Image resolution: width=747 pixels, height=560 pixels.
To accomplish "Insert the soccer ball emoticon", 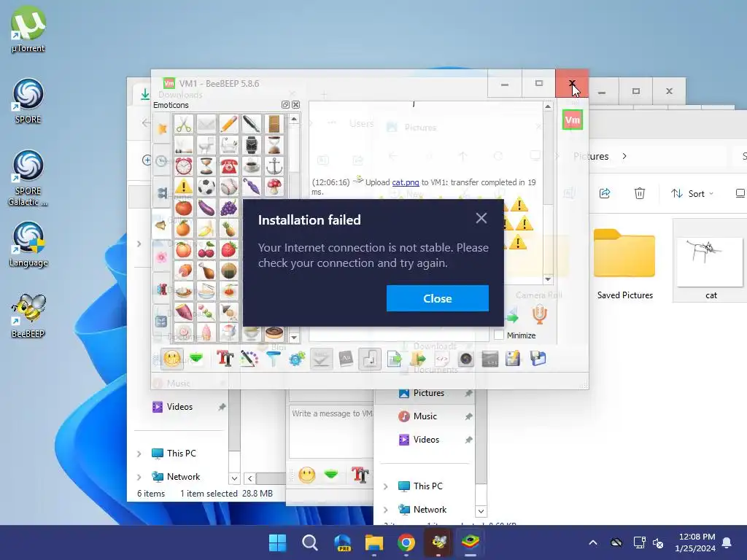I will [x=206, y=187].
